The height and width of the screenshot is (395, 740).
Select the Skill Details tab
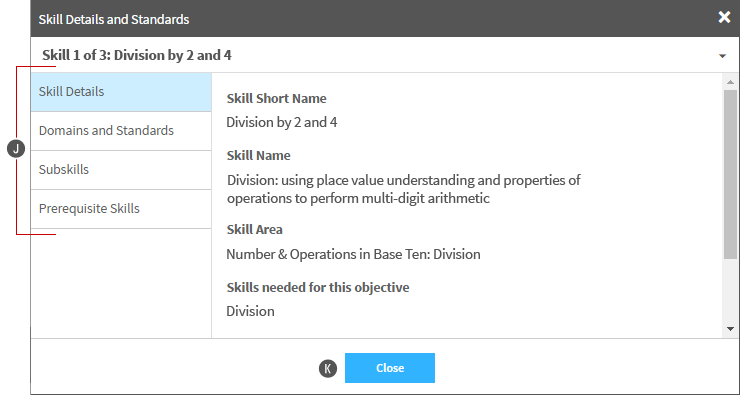[121, 92]
